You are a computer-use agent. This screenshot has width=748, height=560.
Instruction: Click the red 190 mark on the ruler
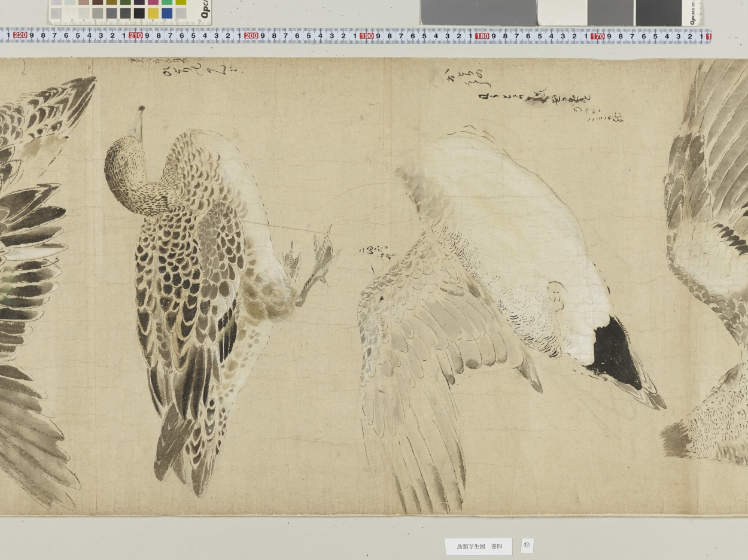[366, 36]
